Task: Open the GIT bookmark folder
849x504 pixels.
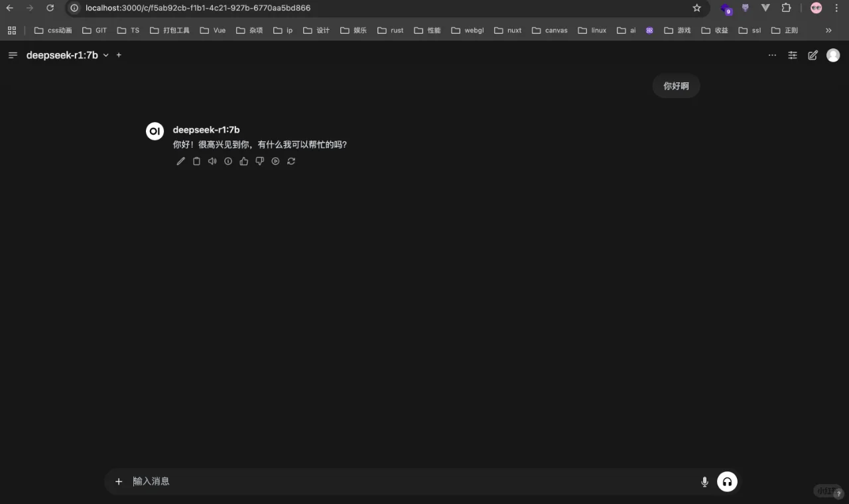Action: click(x=94, y=31)
